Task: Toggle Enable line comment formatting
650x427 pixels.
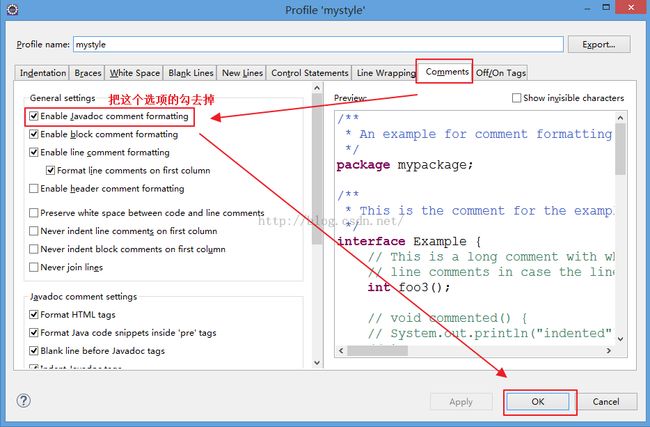Action: click(34, 152)
